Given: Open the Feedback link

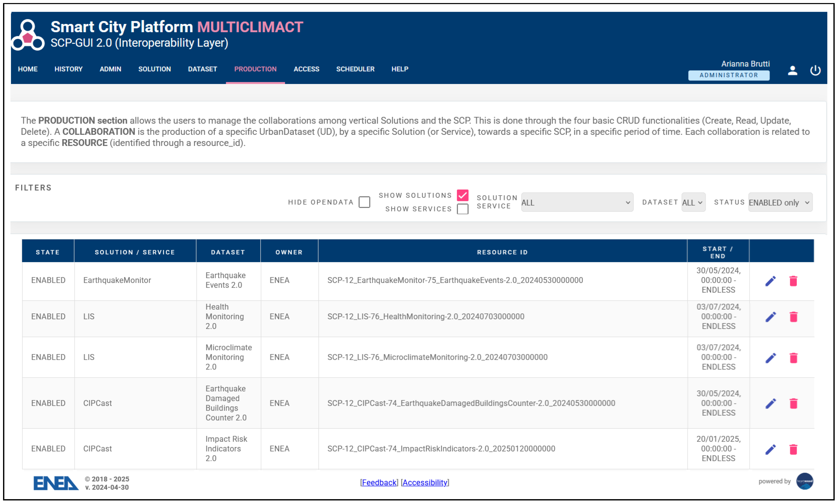Looking at the screenshot, I should 379,482.
